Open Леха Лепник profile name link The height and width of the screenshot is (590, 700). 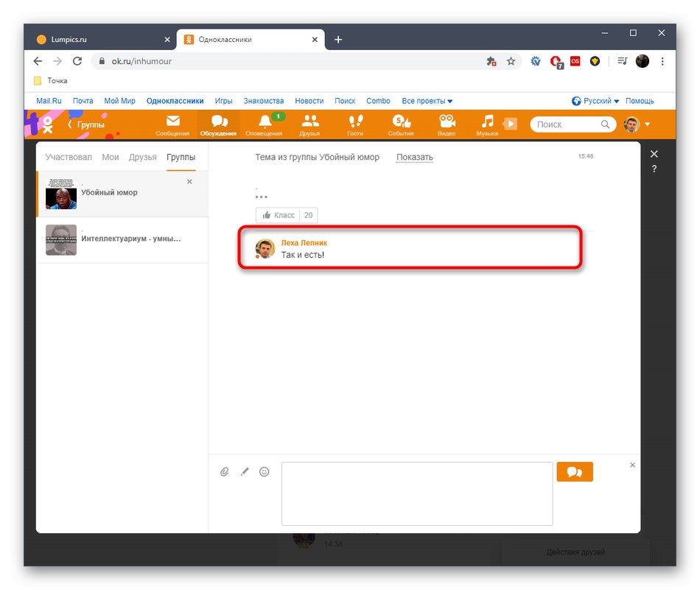304,243
